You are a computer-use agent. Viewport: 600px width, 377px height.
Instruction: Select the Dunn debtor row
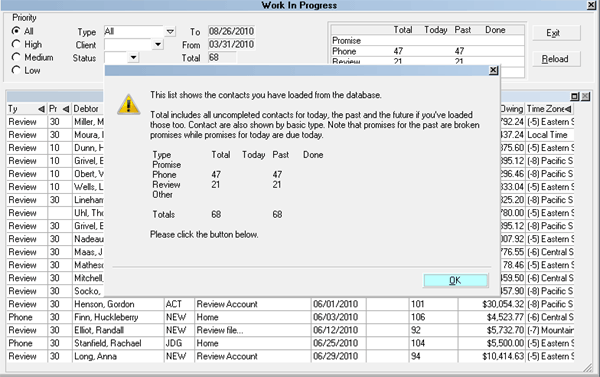[55, 148]
